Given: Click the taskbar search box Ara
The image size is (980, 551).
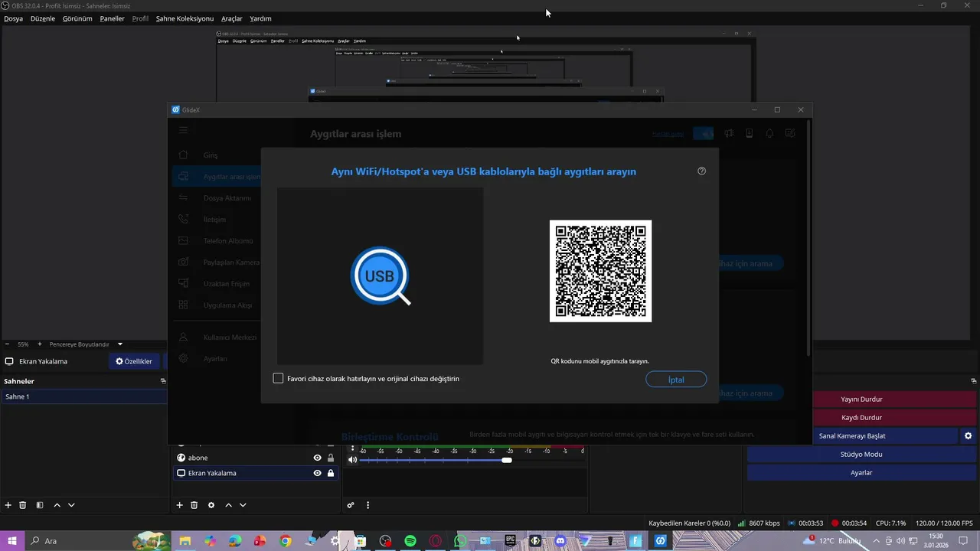Looking at the screenshot, I should [x=98, y=541].
